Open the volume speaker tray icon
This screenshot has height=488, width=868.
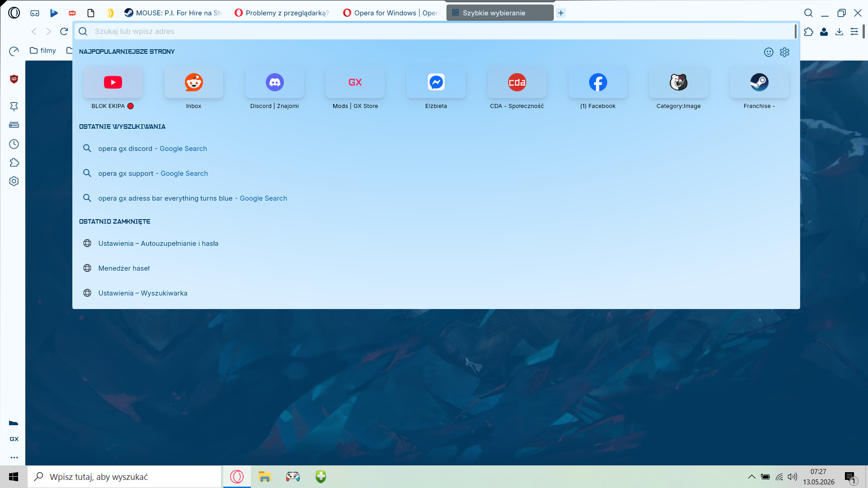pos(793,477)
